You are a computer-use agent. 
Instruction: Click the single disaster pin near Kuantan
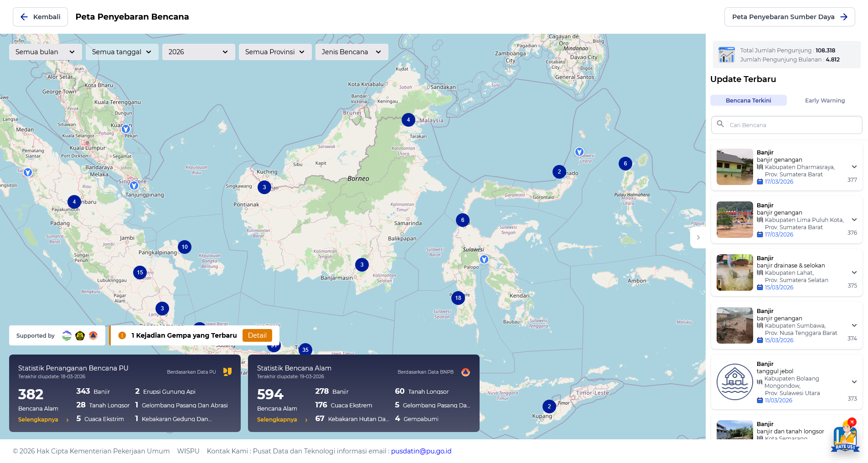click(x=126, y=129)
